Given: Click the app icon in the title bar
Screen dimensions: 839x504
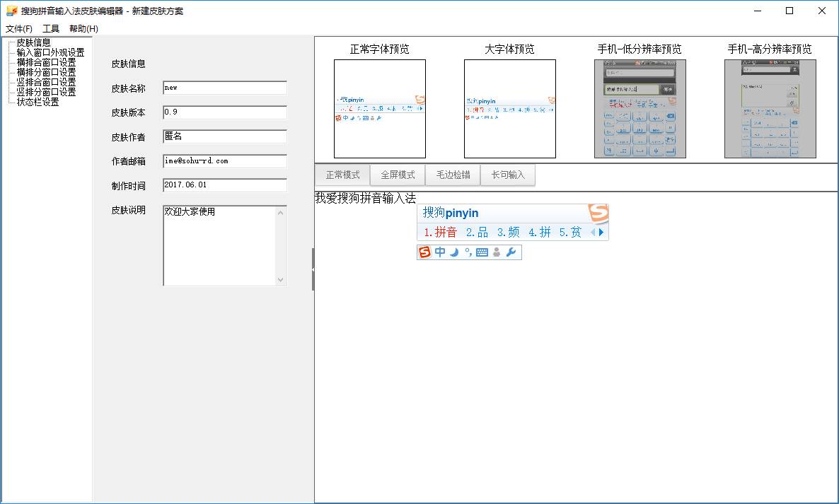Looking at the screenshot, I should pos(12,11).
